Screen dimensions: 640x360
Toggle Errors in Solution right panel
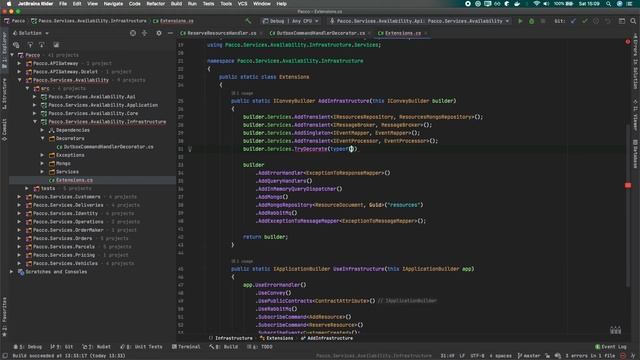click(x=636, y=62)
